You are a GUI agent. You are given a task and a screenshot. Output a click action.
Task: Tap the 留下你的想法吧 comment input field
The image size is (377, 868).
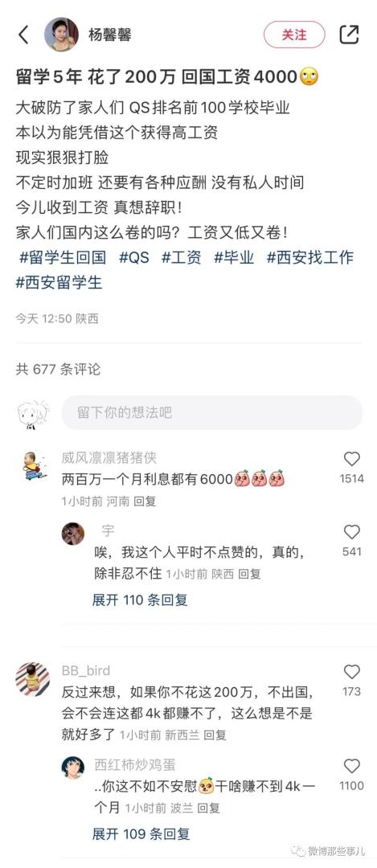(x=211, y=412)
